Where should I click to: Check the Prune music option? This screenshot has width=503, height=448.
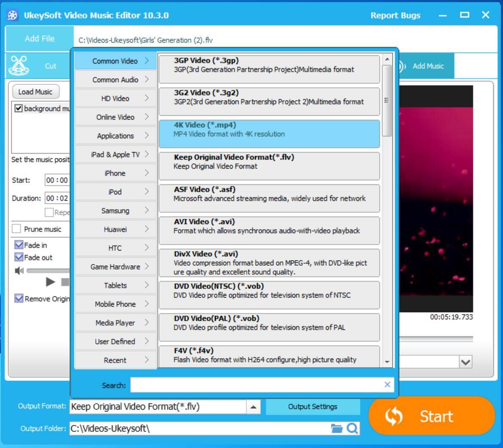tap(16, 229)
